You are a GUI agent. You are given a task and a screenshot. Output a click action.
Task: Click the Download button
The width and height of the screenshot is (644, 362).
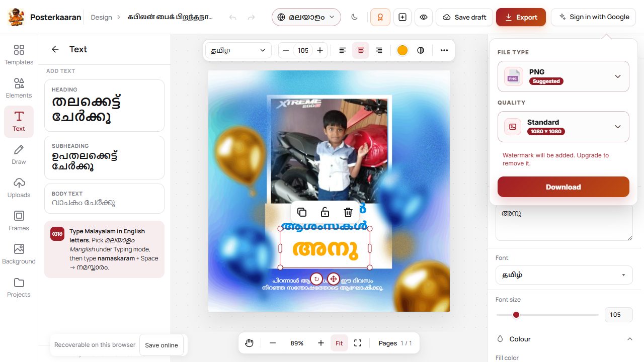click(563, 187)
